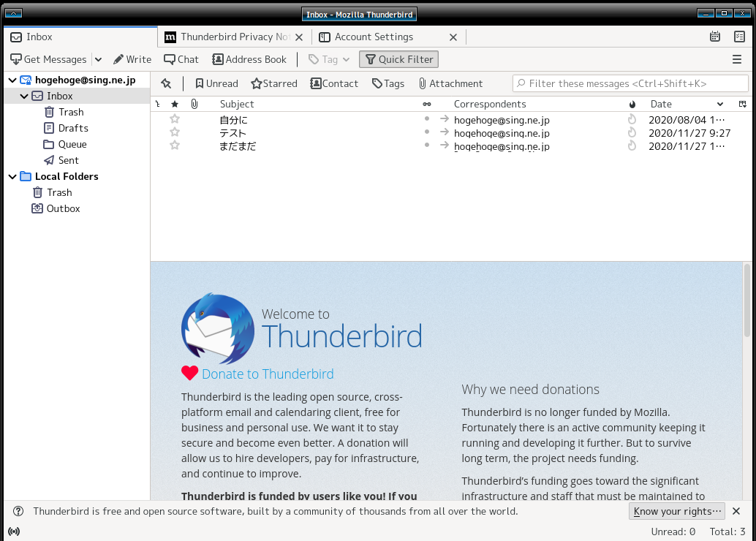Click the Filter these messages search field
Screen dimensions: 756x541
630,83
